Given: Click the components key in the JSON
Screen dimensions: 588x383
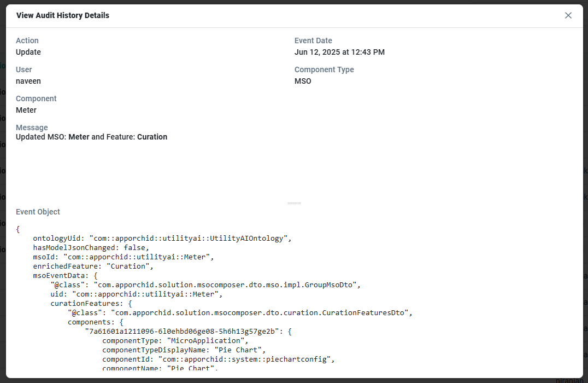Looking at the screenshot, I should click(87, 322).
